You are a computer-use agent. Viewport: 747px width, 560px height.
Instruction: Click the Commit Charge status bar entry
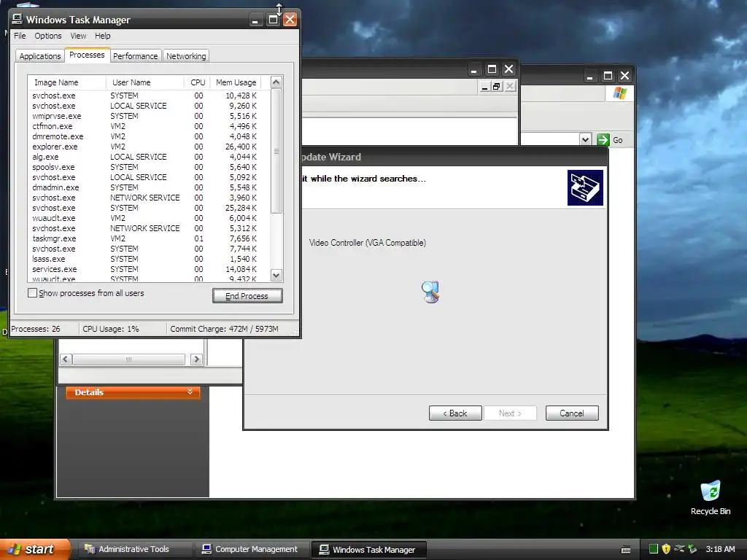pyautogui.click(x=225, y=329)
